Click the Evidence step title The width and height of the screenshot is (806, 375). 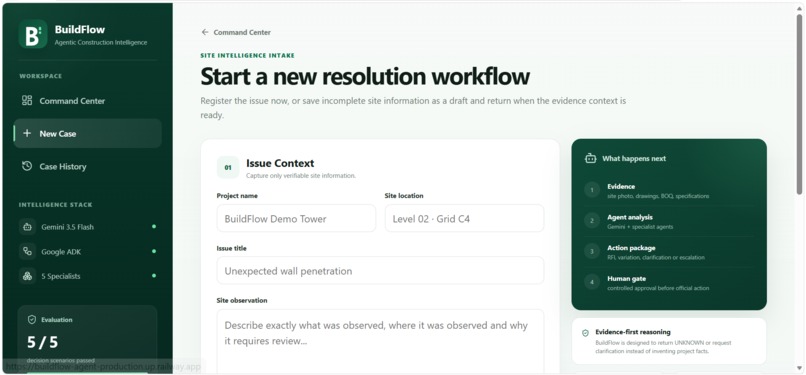(621, 186)
